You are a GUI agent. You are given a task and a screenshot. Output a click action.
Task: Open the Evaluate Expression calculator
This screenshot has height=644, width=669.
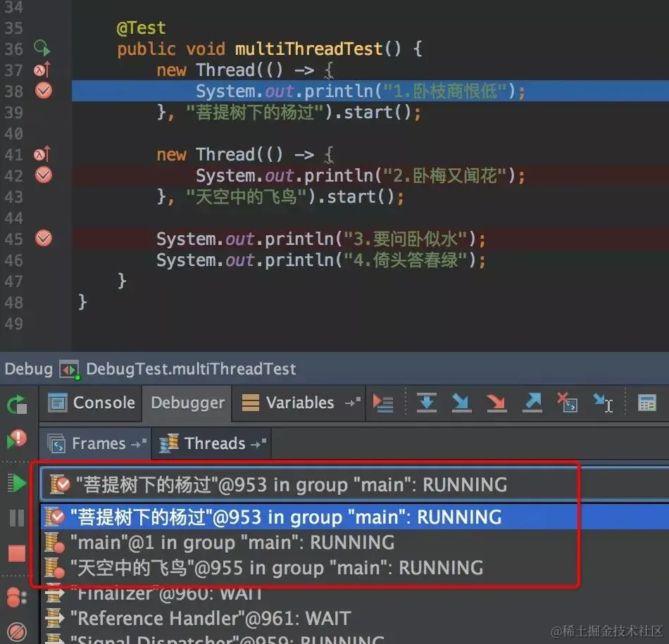(x=646, y=403)
